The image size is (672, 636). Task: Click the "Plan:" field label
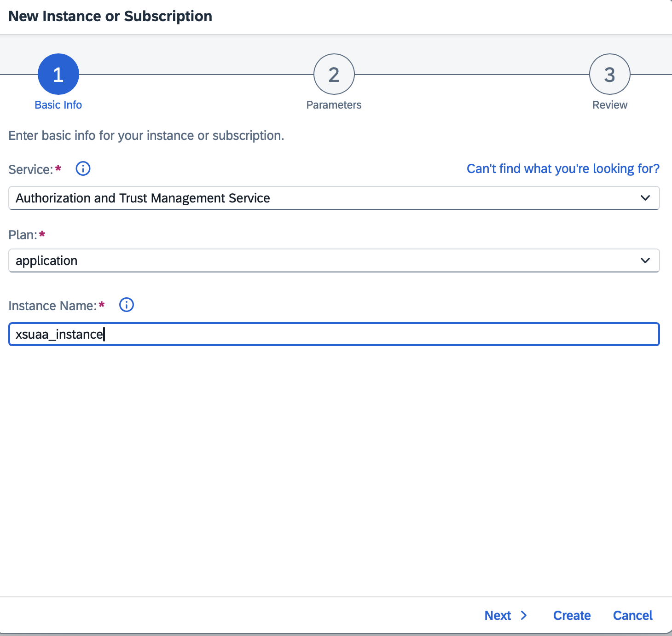[x=23, y=235]
